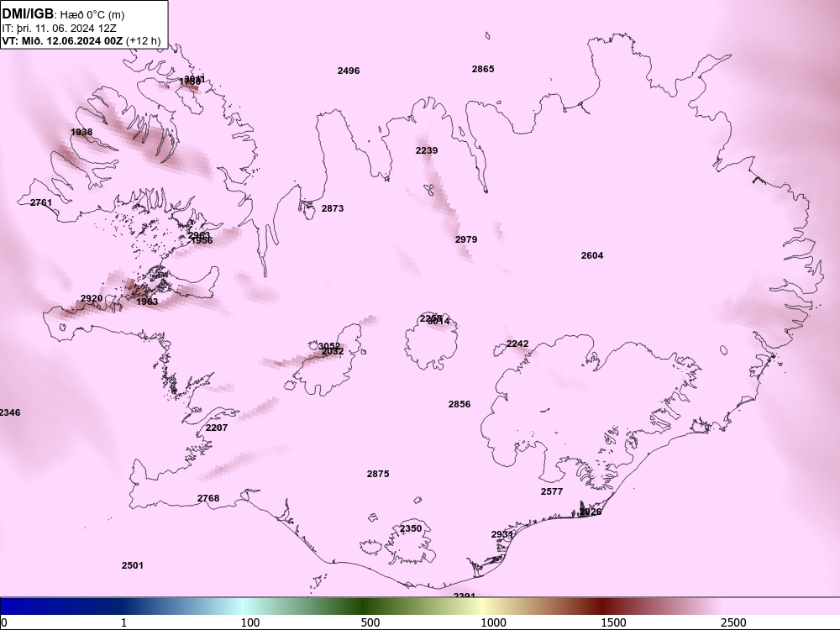Click the DMI/IGB title in the header

[28, 13]
